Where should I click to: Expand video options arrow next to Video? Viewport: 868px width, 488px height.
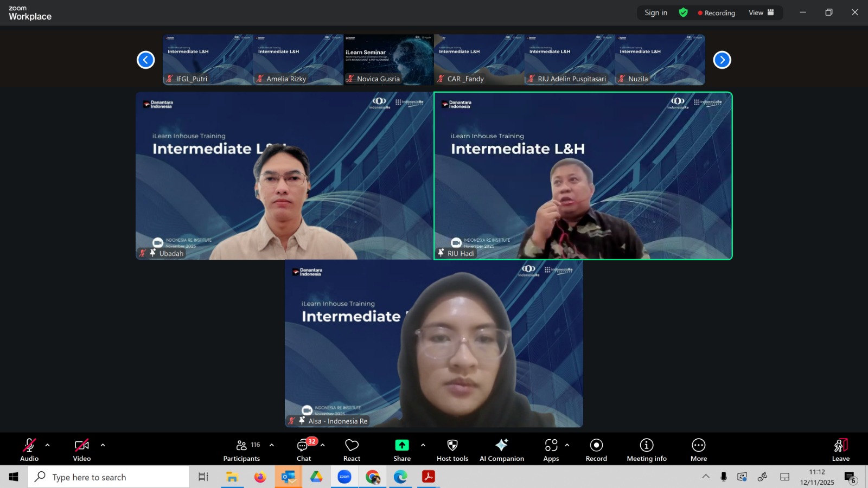point(103,445)
